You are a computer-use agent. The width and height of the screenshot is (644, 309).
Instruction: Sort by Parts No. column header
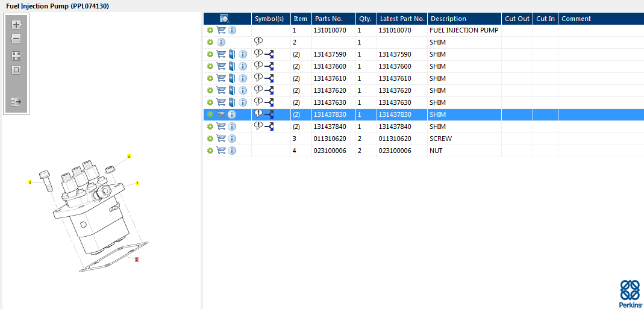pos(328,19)
